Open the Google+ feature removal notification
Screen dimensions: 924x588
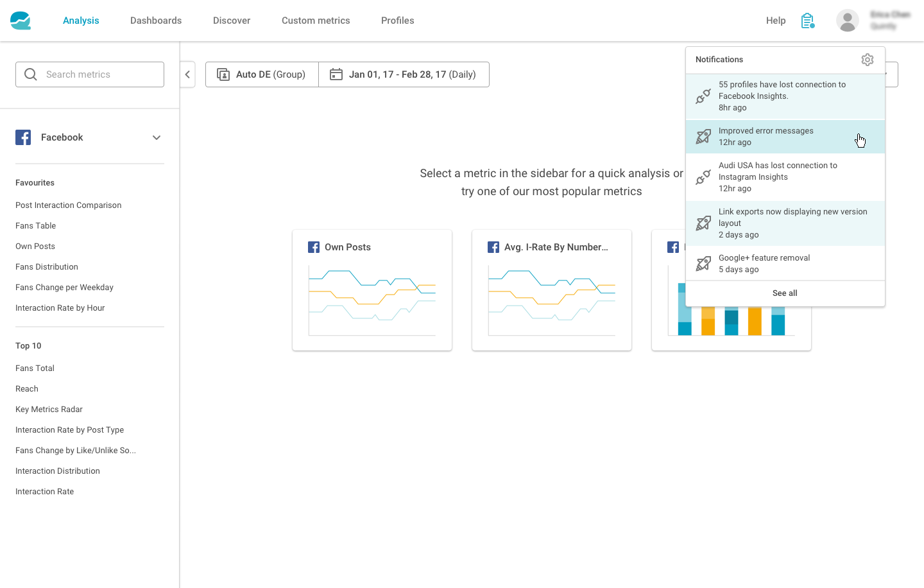pos(785,264)
